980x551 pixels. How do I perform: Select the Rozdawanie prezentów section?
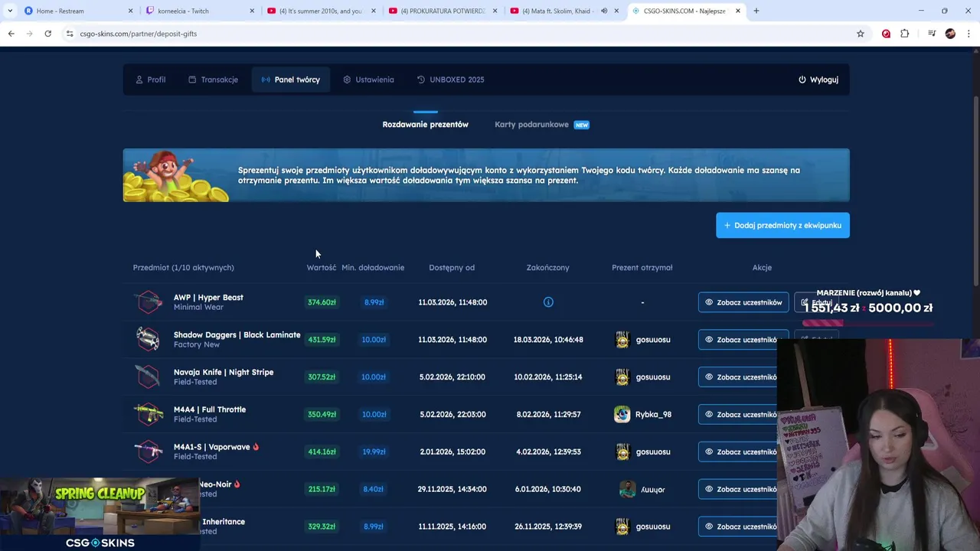(x=425, y=125)
